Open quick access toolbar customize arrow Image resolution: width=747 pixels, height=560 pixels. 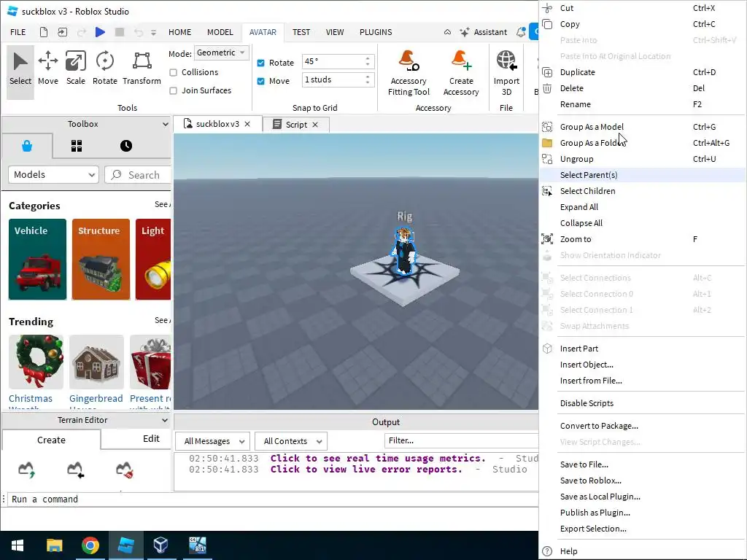click(153, 32)
